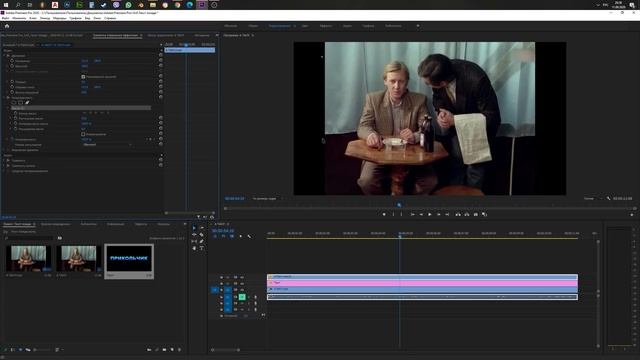Step back one frame in program monitor
Image resolution: width=640 pixels, height=360 pixels.
click(x=421, y=214)
